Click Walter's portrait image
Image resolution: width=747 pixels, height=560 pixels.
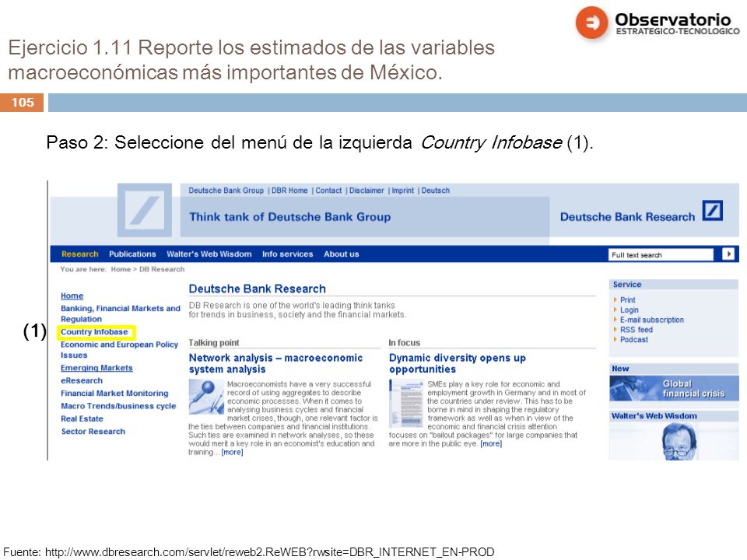click(x=679, y=442)
